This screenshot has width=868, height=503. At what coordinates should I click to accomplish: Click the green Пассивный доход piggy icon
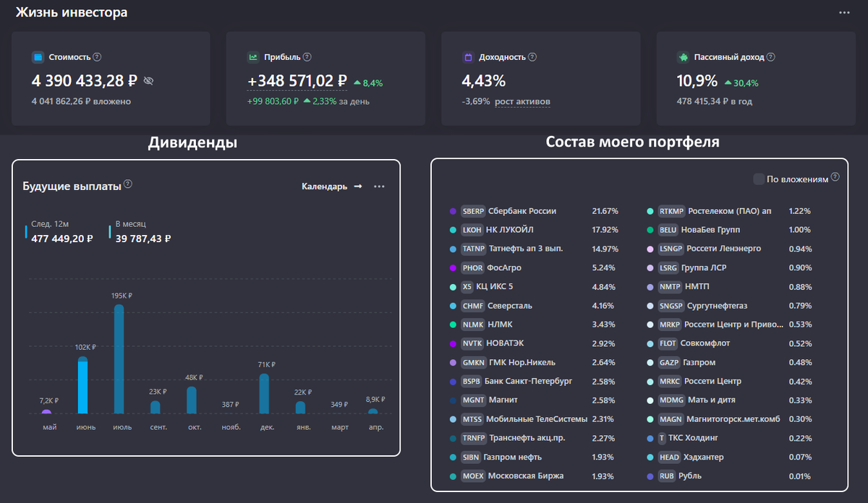tap(683, 57)
